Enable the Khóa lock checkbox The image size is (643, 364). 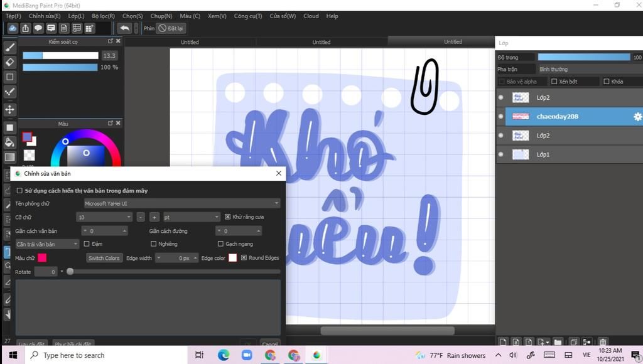click(607, 82)
